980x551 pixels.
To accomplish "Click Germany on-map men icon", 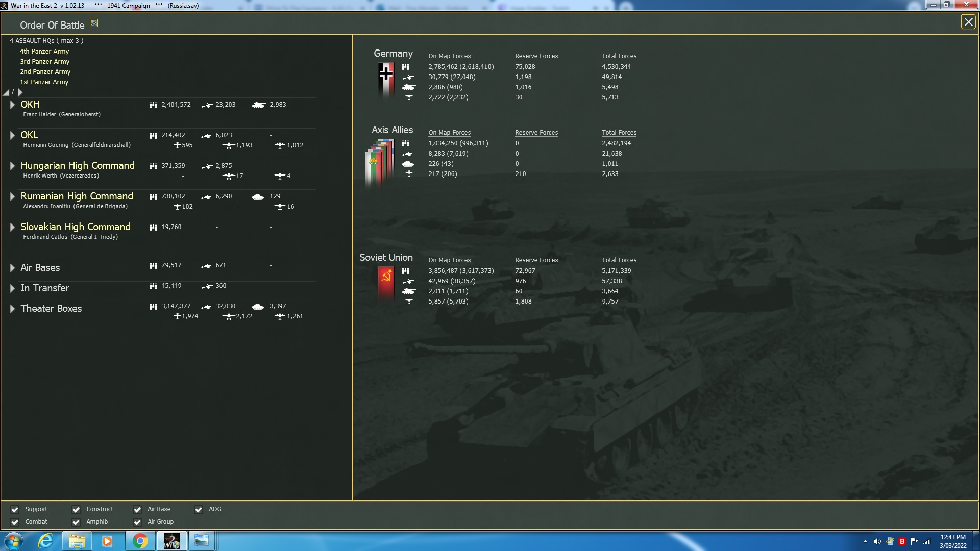I will pos(405,67).
